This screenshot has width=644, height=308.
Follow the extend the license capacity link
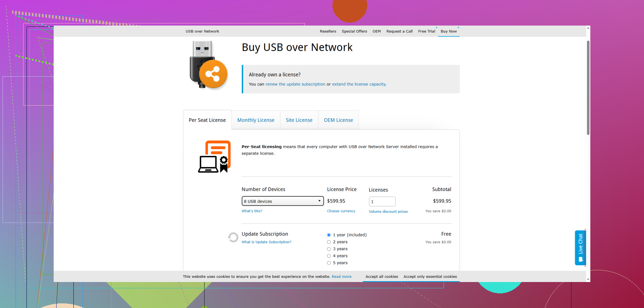pos(358,84)
